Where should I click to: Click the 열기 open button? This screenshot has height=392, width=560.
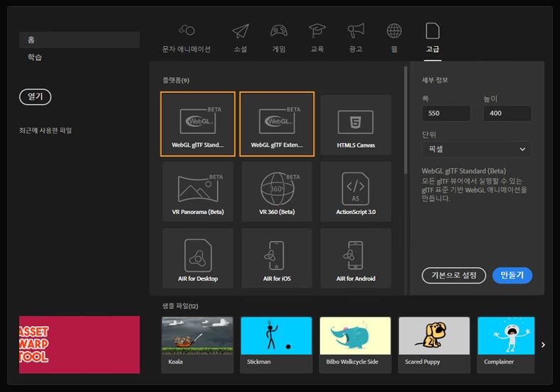click(x=35, y=96)
